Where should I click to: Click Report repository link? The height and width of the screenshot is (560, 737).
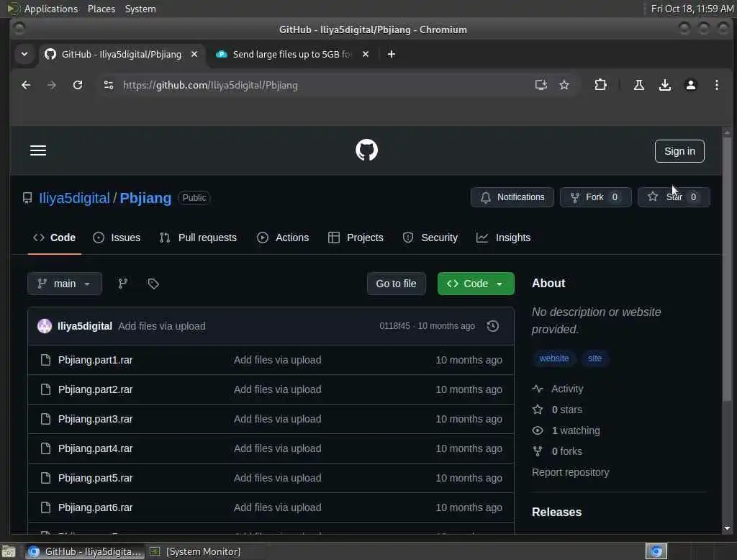click(570, 472)
